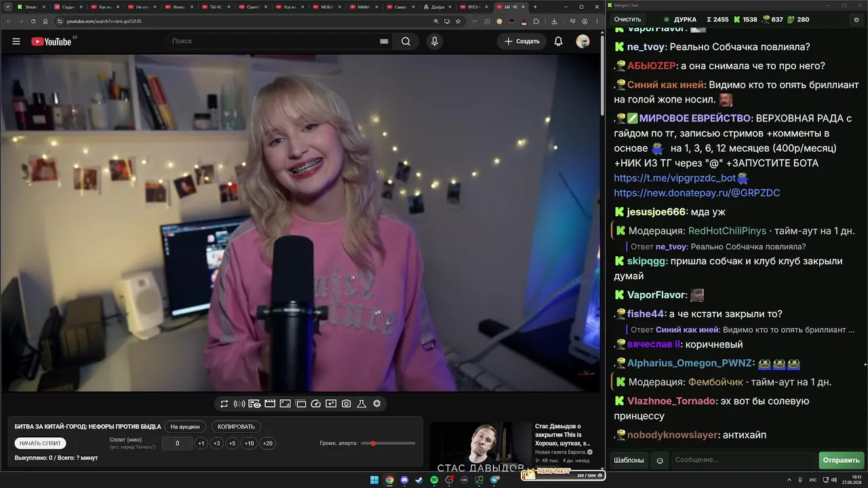The image size is (868, 488).
Task: Click username skipqgg in chat
Action: [x=646, y=262]
